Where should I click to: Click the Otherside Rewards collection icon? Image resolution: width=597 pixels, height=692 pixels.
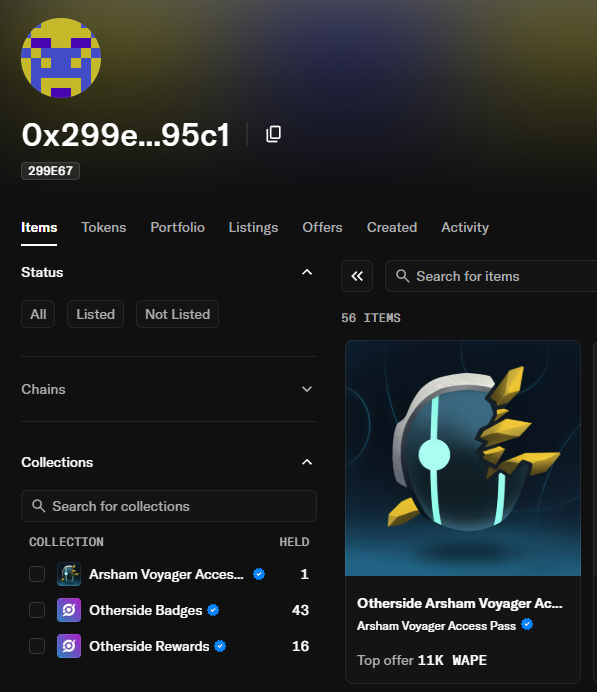pyautogui.click(x=69, y=646)
